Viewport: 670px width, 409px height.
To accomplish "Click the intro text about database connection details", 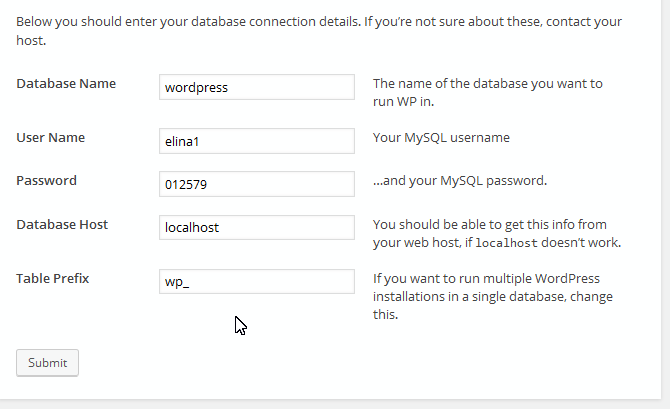I will (x=250, y=20).
